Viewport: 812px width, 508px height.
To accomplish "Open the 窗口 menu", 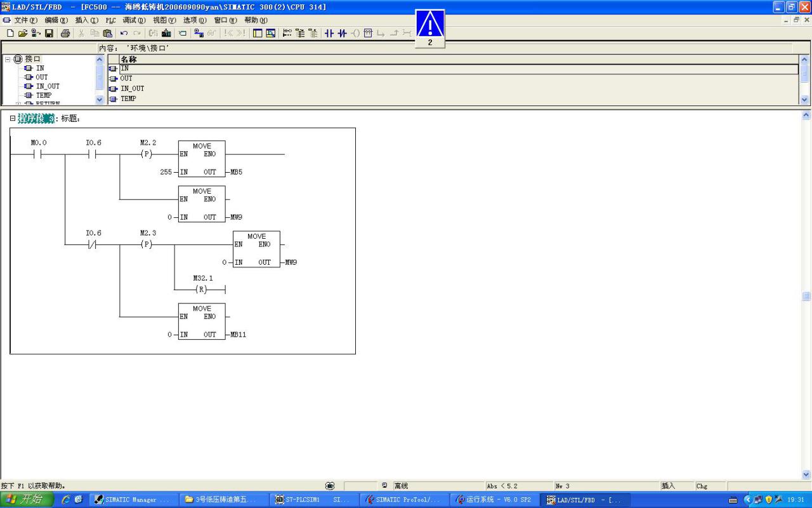I will click(225, 20).
